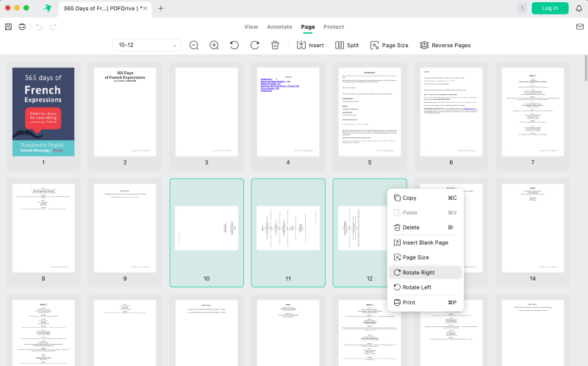Click the tab count indicator icon
This screenshot has height=366, width=588.
[x=522, y=8]
